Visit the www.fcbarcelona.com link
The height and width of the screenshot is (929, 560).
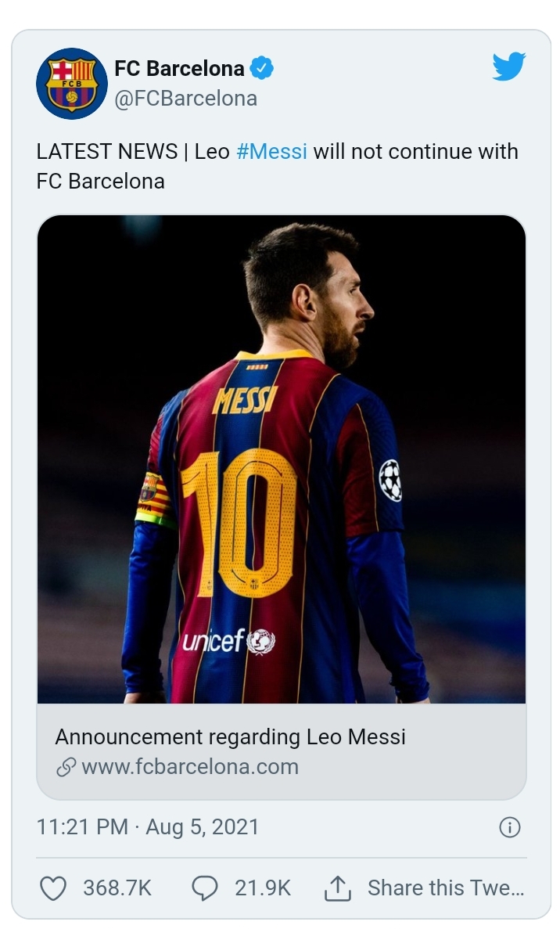pyautogui.click(x=190, y=766)
